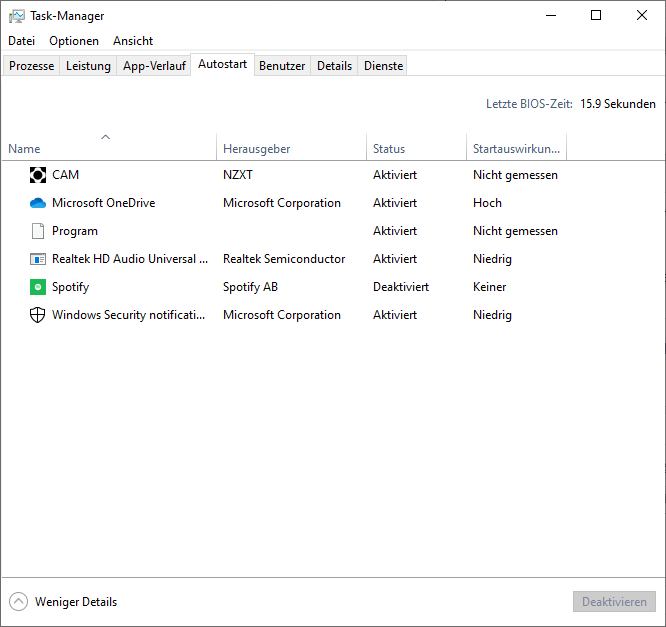This screenshot has width=666, height=627.
Task: Maximize the Task-Manager window
Action: coord(596,15)
